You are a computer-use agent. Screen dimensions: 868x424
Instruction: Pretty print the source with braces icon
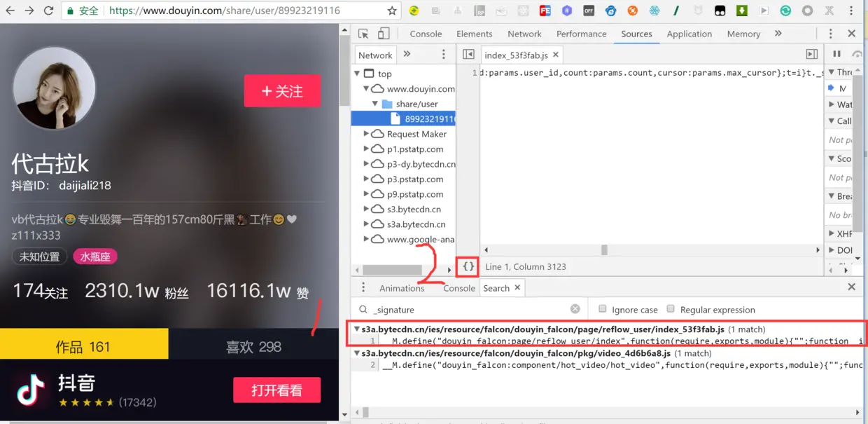tap(468, 266)
